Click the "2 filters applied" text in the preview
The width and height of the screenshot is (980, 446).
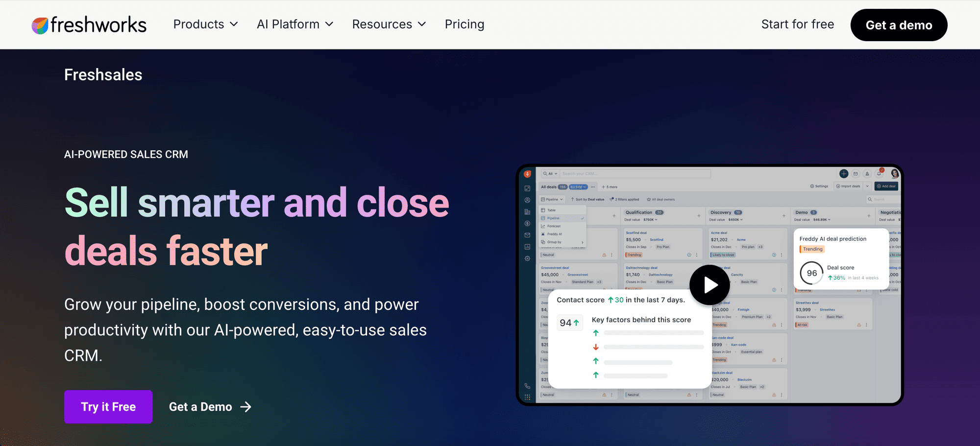627,199
